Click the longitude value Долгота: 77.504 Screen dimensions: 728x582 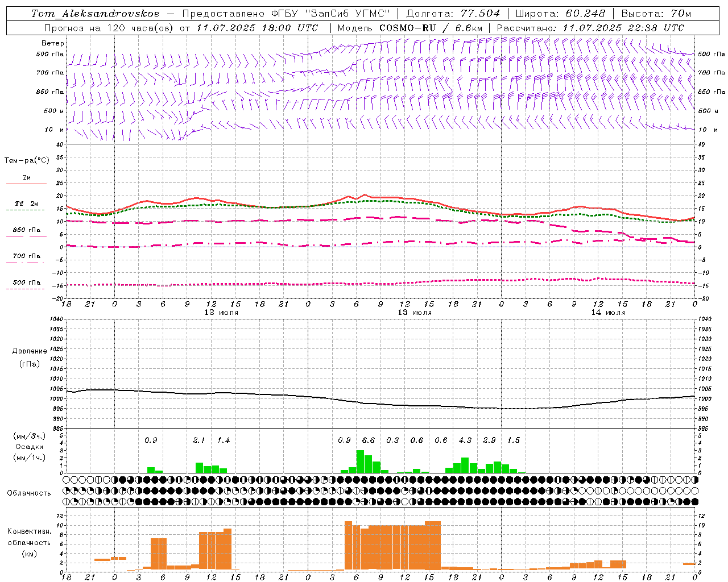453,14
